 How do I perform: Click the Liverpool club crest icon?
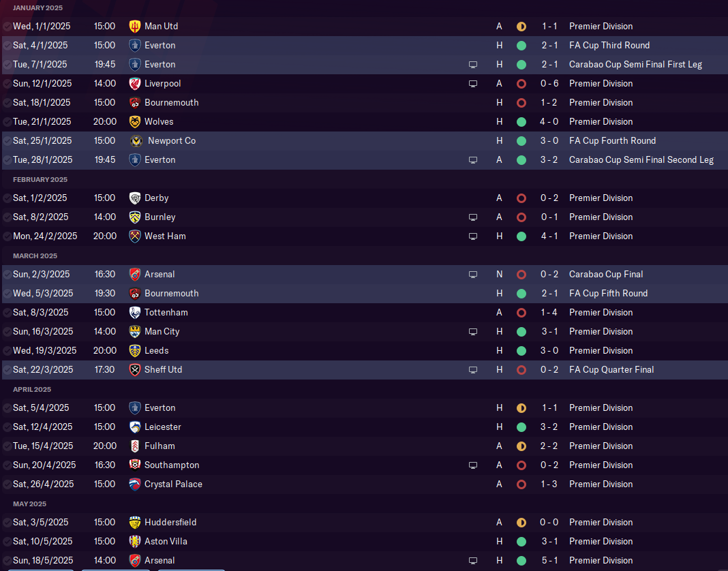click(x=135, y=84)
